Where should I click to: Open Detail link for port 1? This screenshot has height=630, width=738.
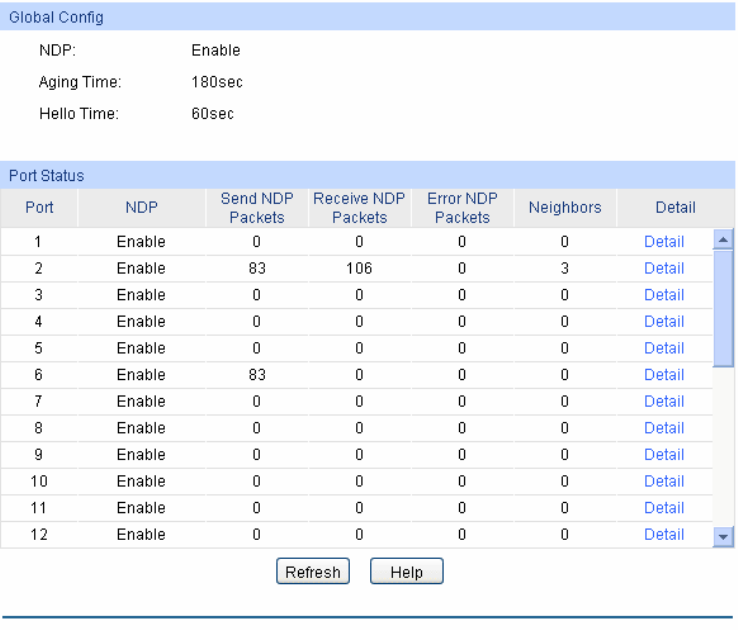click(664, 241)
